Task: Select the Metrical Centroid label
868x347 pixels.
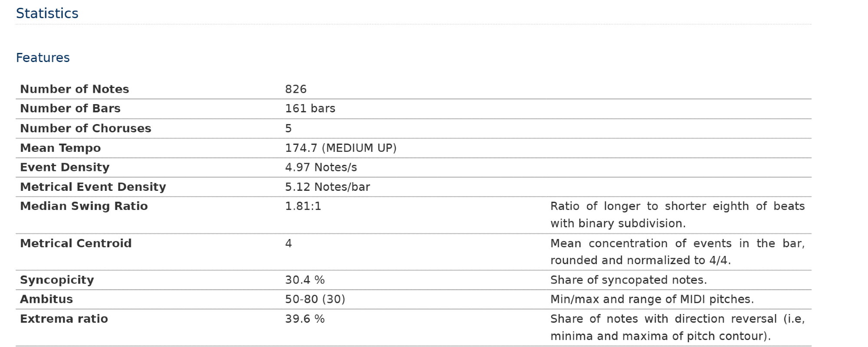Action: [x=76, y=243]
